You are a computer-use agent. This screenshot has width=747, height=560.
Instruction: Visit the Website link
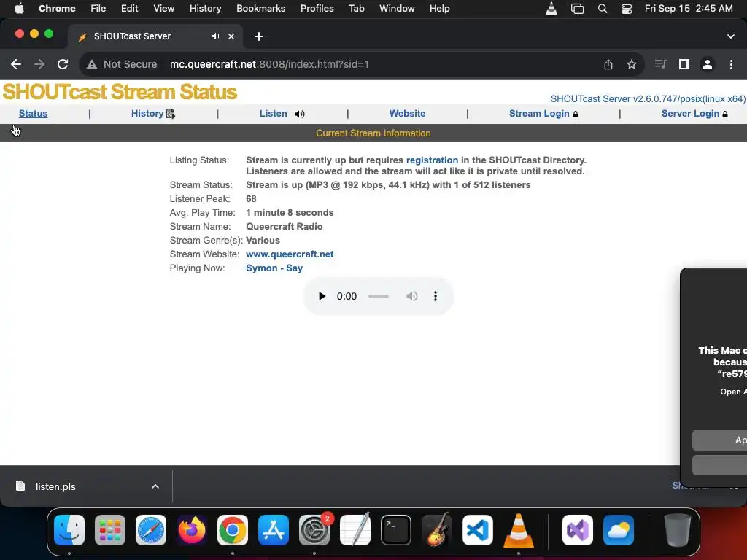pos(407,113)
